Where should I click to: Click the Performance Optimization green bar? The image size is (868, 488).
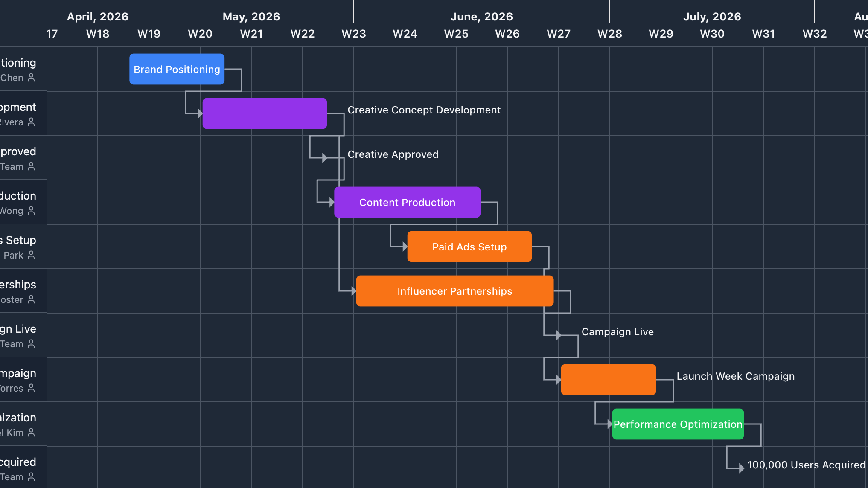tap(677, 424)
